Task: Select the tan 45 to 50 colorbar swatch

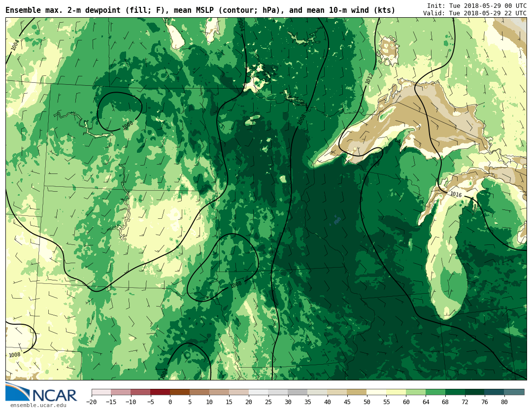Action: tap(357, 392)
